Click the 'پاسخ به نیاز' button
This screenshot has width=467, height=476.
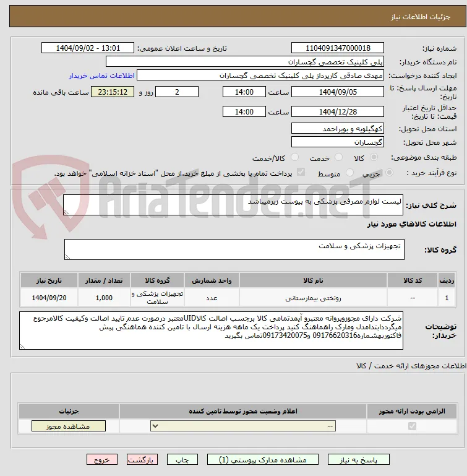[x=358, y=460]
